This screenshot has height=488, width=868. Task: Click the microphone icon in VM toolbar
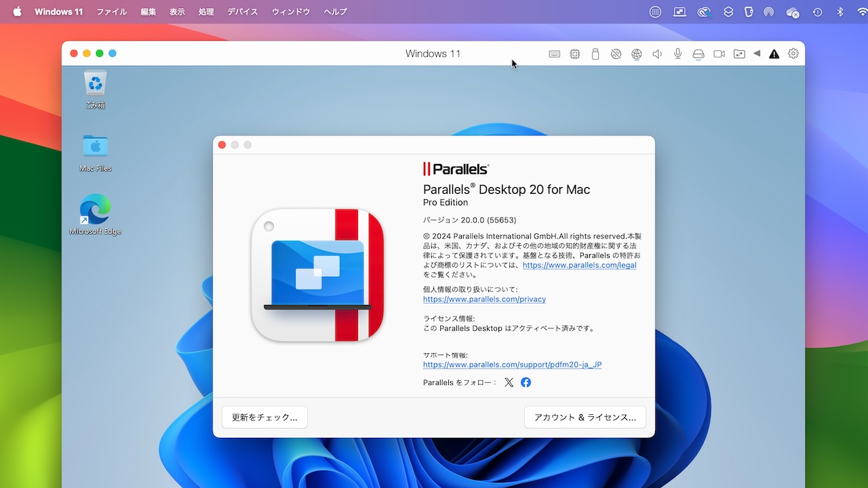tap(677, 54)
